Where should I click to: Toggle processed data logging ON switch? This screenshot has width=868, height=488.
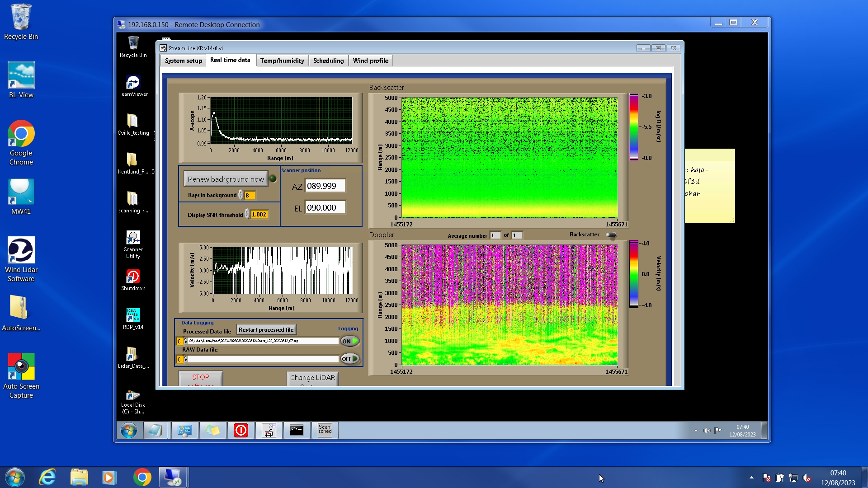tap(350, 341)
